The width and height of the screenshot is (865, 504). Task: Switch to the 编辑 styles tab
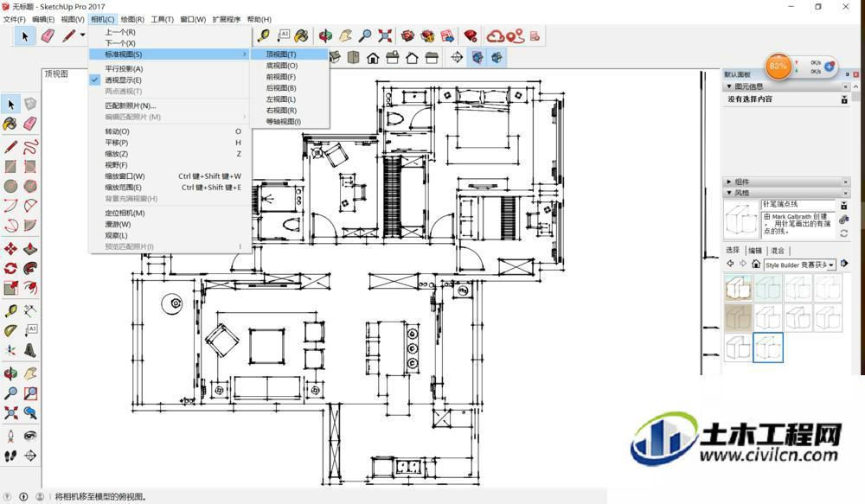755,251
